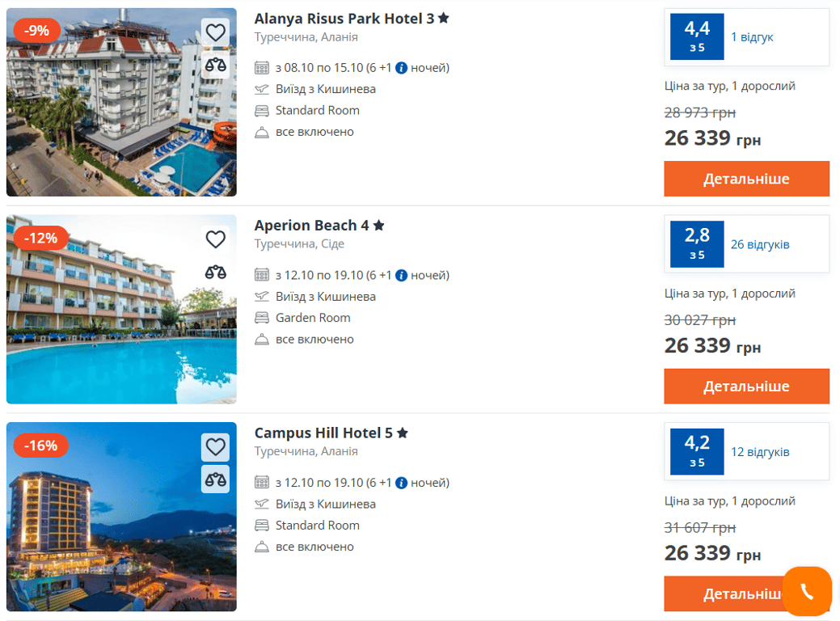Toggle comparison scales on Aperion Beach 4

[x=215, y=272]
